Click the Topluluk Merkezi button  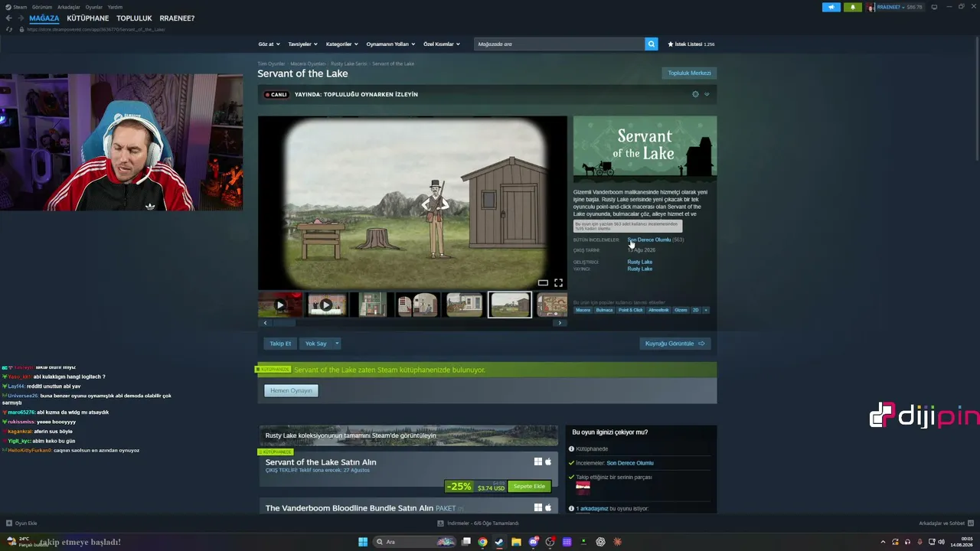[689, 73]
